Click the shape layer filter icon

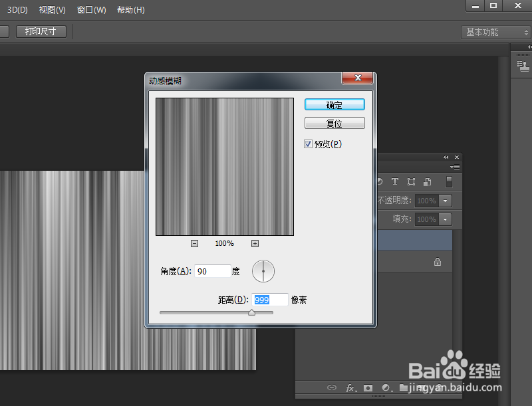click(412, 181)
